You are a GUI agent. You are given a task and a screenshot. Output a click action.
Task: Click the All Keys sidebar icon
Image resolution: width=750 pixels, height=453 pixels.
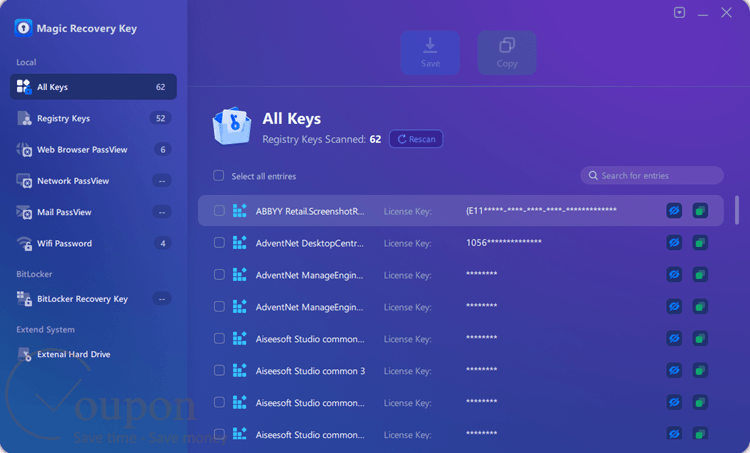(x=24, y=87)
